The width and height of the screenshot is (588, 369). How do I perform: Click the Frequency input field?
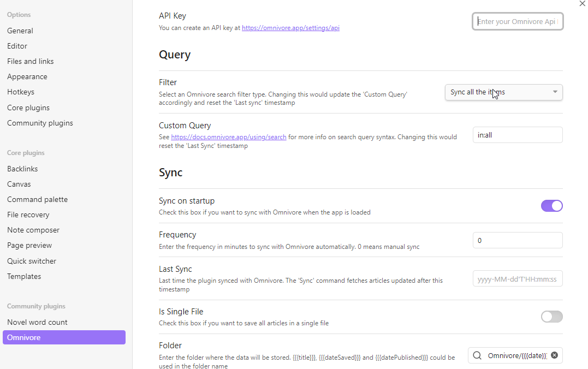click(517, 240)
